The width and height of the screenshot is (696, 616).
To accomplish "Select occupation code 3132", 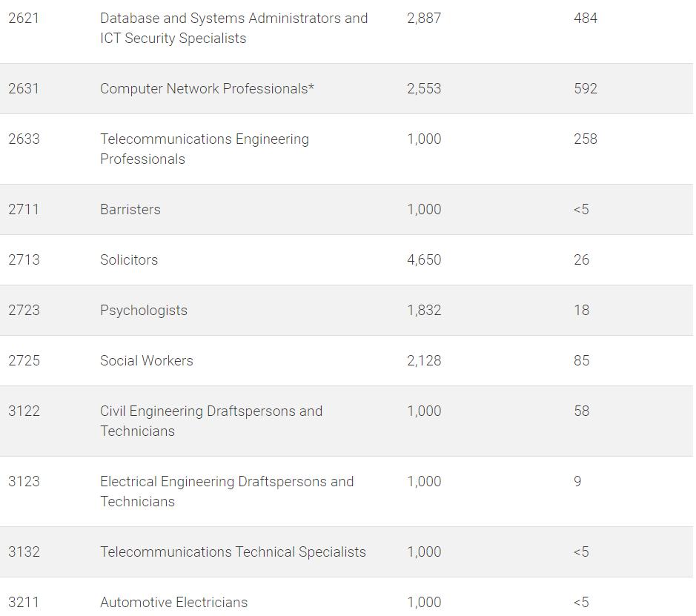I will (24, 552).
